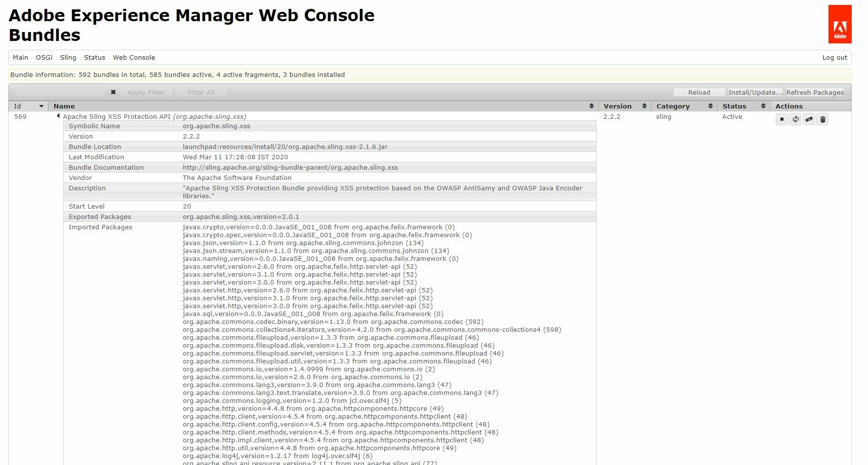Click org.apache.log4j import line
The width and height of the screenshot is (868, 465).
tap(278, 456)
